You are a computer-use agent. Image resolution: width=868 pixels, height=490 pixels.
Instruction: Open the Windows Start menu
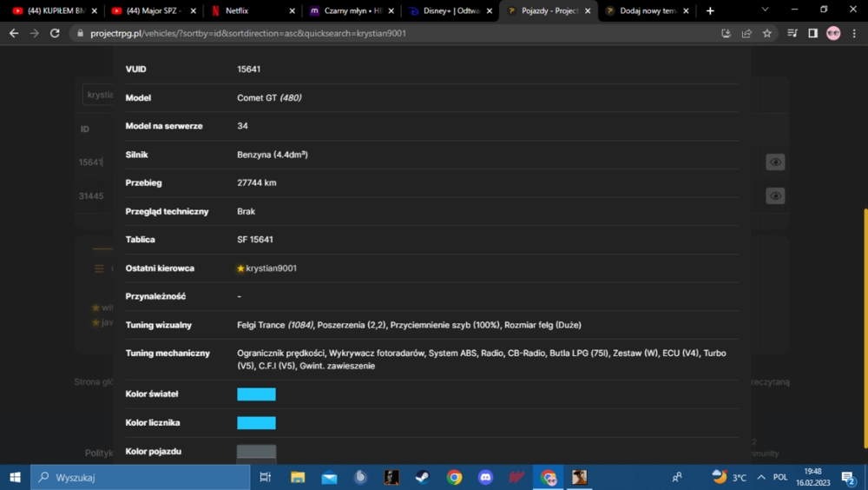coord(15,477)
